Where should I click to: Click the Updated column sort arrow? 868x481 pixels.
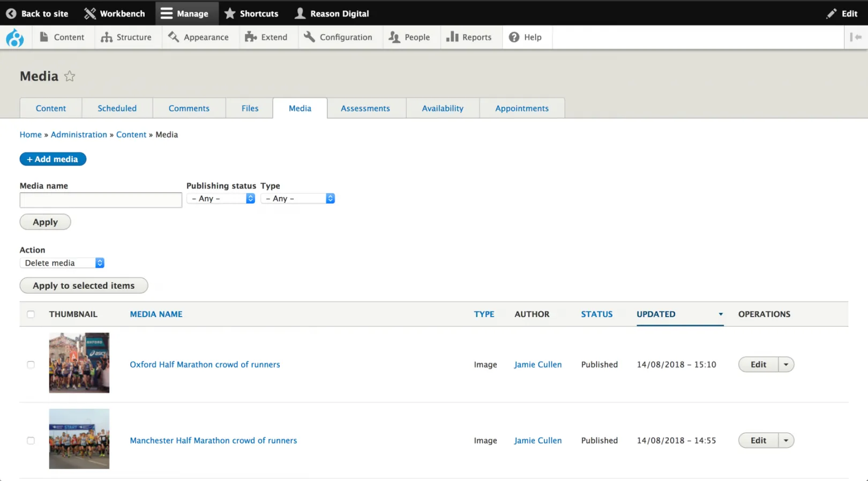tap(721, 314)
